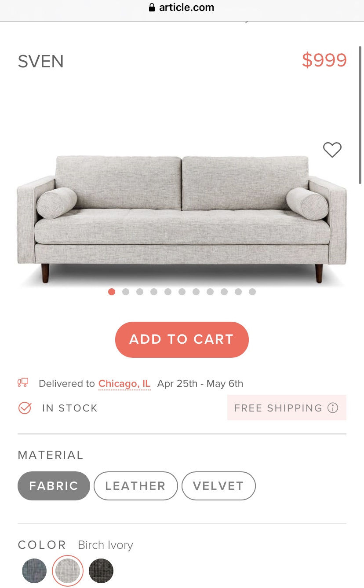
Task: Click the delivery truck icon
Action: click(x=23, y=383)
